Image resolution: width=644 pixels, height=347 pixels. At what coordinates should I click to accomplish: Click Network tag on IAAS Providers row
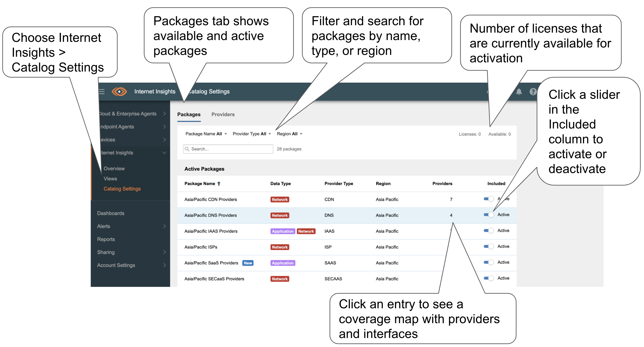pyautogui.click(x=306, y=231)
